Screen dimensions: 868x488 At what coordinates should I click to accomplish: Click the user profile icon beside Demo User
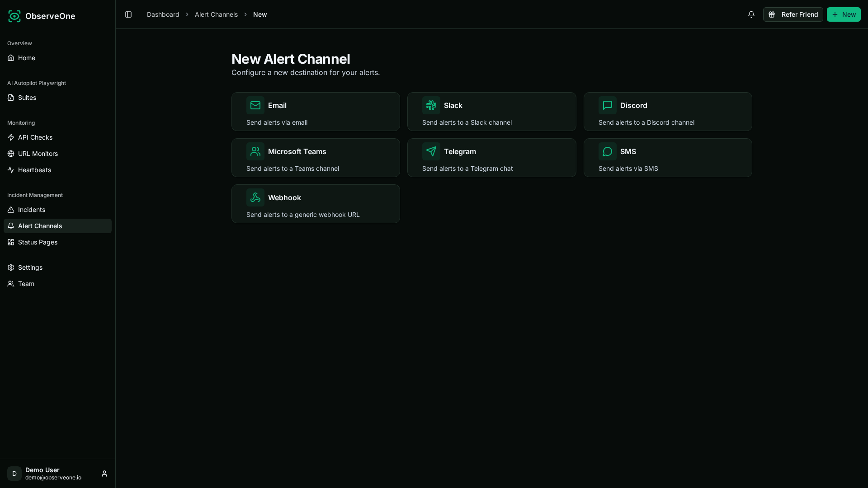point(104,474)
